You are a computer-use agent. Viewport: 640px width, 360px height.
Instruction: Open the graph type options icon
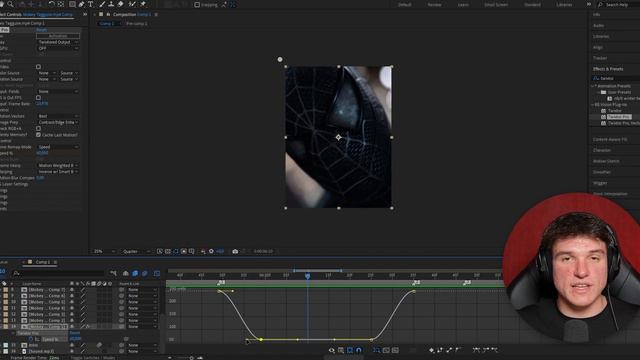341,350
